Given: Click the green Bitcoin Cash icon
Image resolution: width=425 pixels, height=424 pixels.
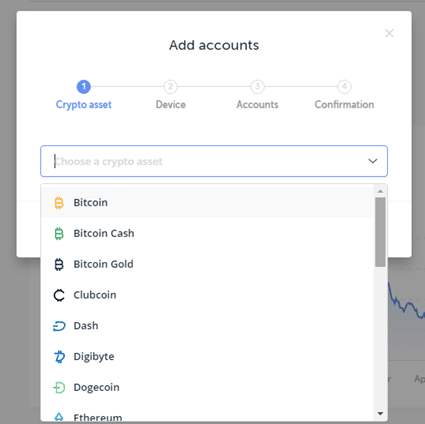Looking at the screenshot, I should point(59,234).
